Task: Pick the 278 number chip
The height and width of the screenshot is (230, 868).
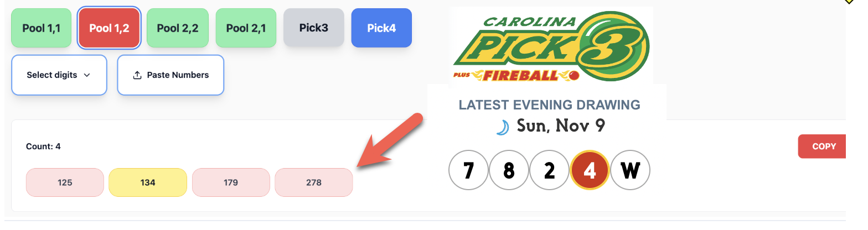Action: click(x=314, y=182)
